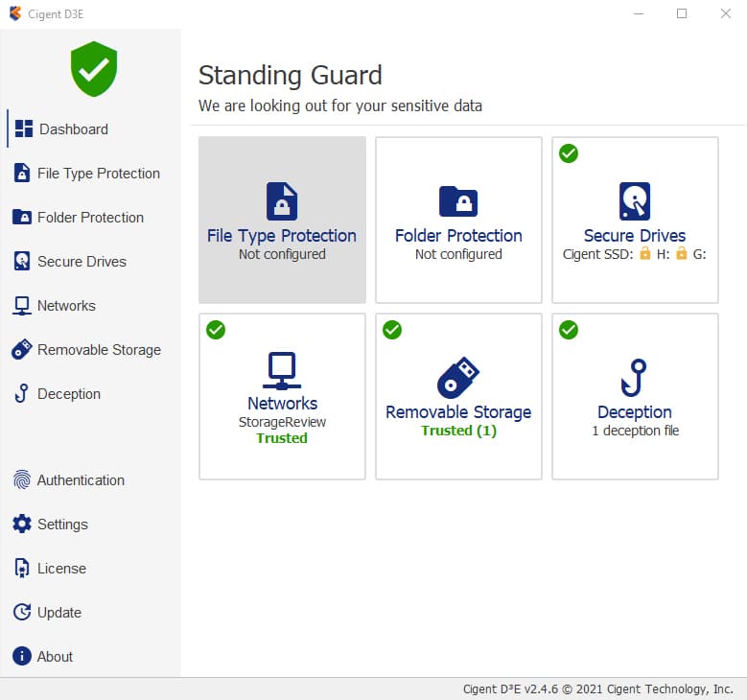Click the green checkmark on Deception tile
The width and height of the screenshot is (747, 700).
[569, 330]
